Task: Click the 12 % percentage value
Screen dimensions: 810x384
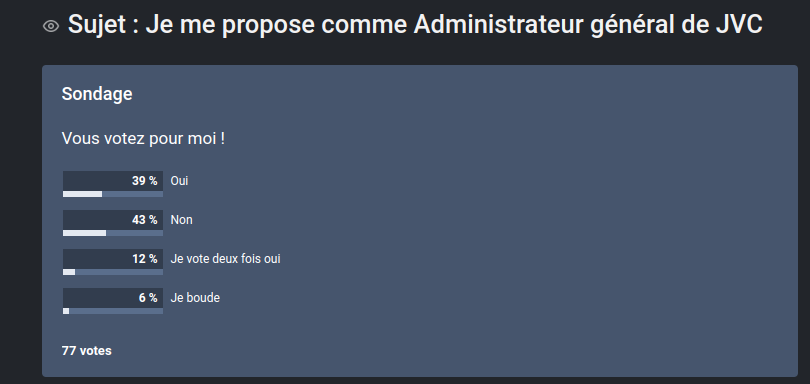Action: (145, 258)
